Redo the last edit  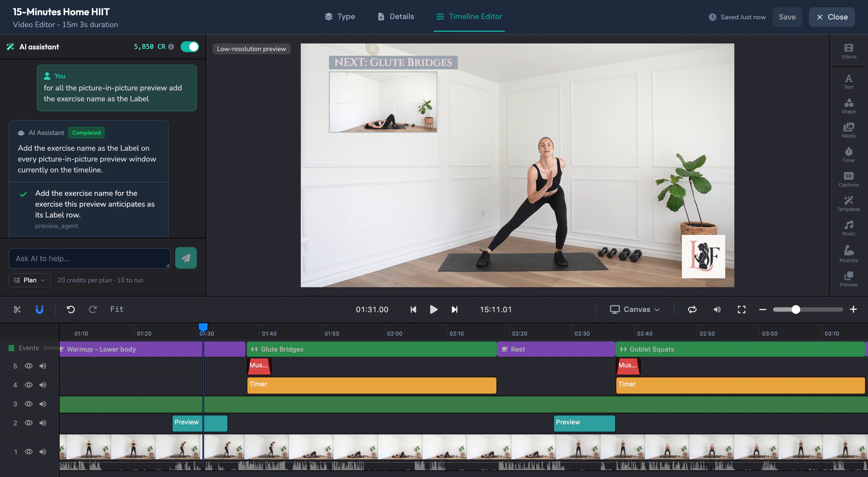pos(93,309)
